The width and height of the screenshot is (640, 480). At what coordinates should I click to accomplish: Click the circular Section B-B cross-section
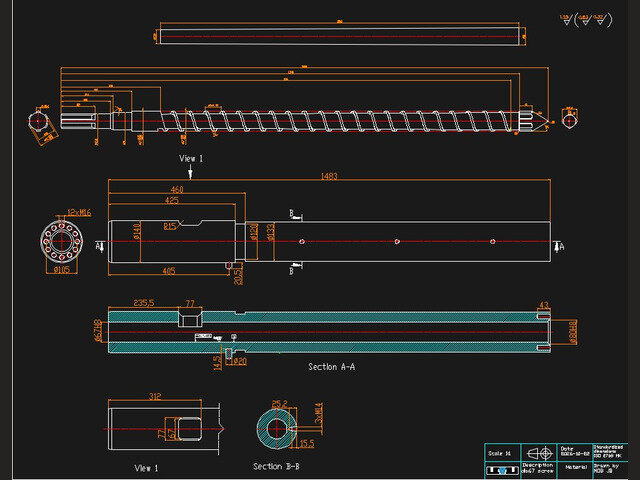[x=277, y=429]
